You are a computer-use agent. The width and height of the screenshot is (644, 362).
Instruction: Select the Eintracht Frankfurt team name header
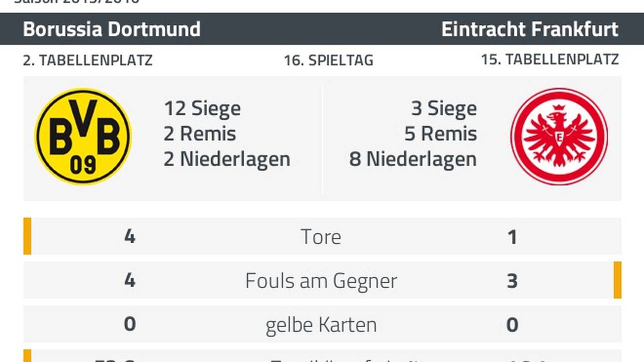tap(530, 29)
